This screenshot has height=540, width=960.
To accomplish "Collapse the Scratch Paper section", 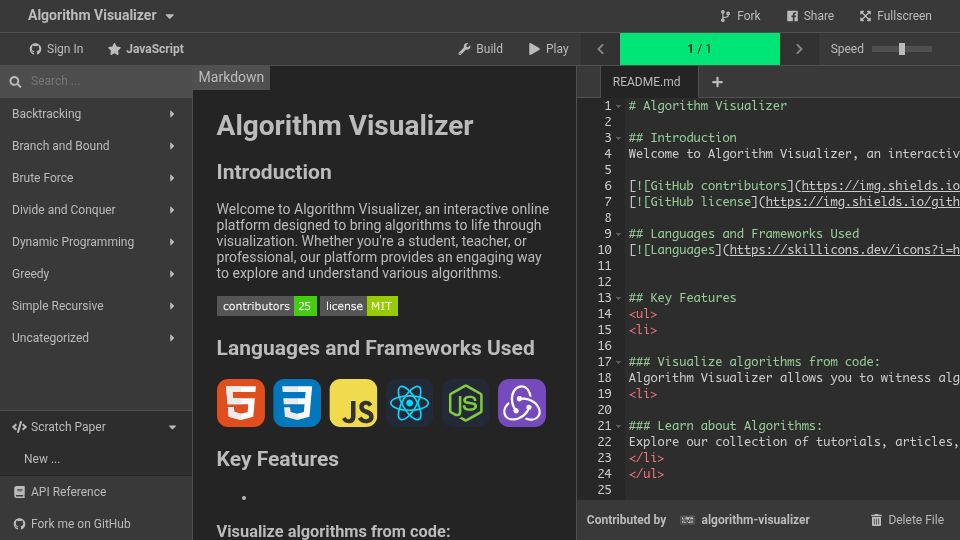I will [96, 427].
